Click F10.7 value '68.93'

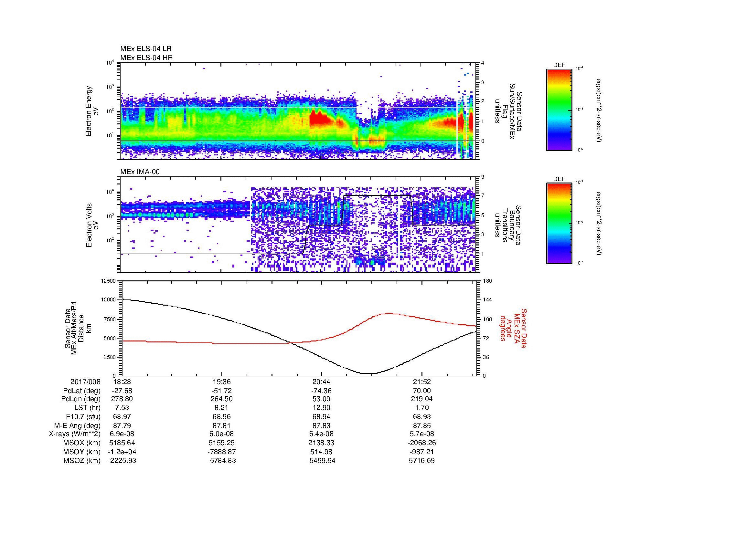tap(422, 417)
